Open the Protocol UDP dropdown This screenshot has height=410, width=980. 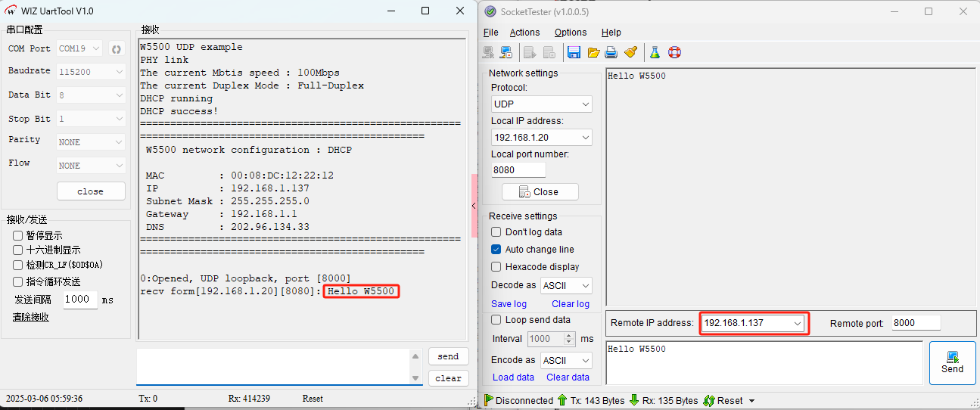click(541, 104)
